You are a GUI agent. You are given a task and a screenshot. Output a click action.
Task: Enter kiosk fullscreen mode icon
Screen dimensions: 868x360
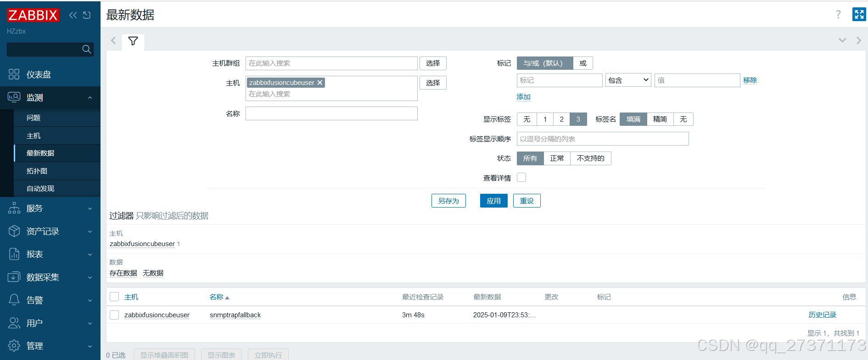click(859, 14)
